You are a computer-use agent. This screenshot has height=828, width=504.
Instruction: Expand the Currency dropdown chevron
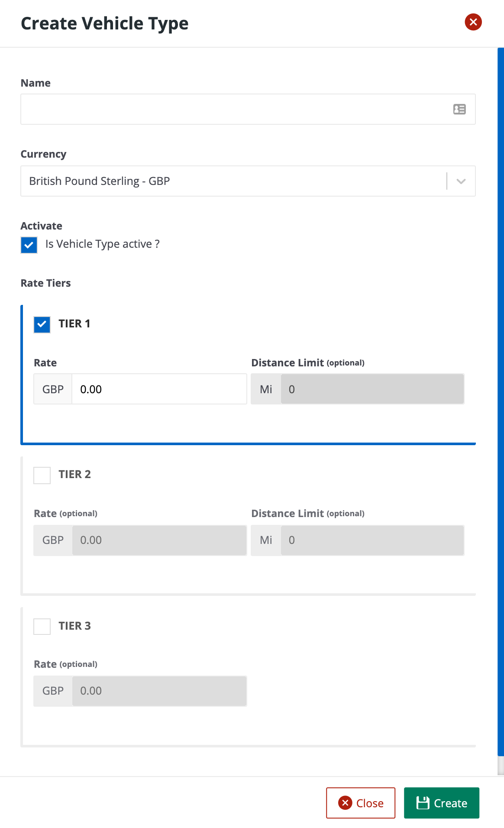click(x=460, y=181)
